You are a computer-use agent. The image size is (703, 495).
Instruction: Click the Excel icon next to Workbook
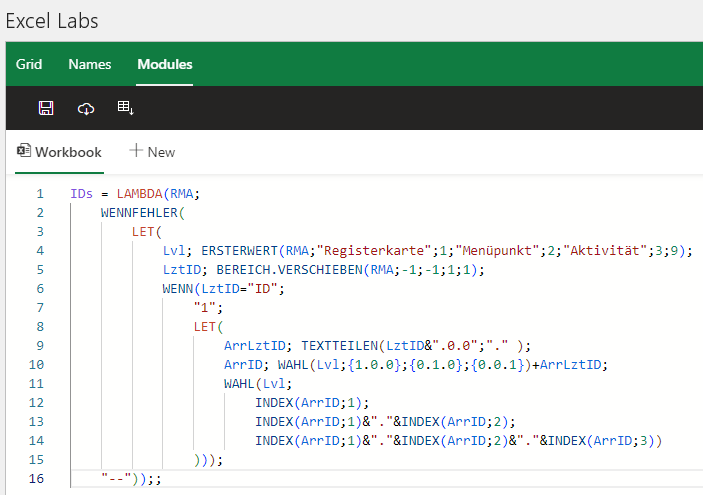pyautogui.click(x=24, y=150)
